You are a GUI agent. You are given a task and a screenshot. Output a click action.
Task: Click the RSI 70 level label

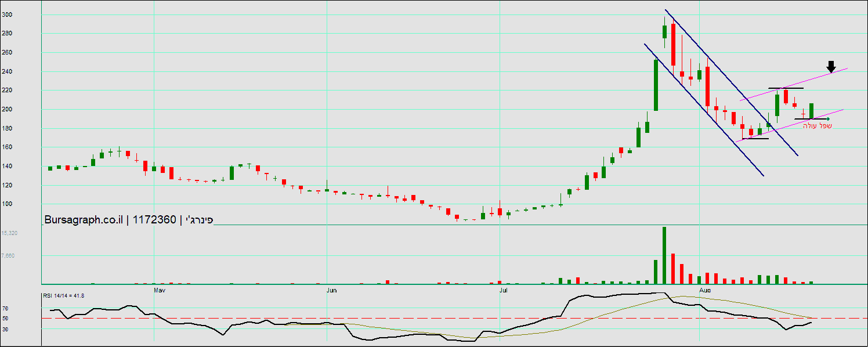point(21,309)
